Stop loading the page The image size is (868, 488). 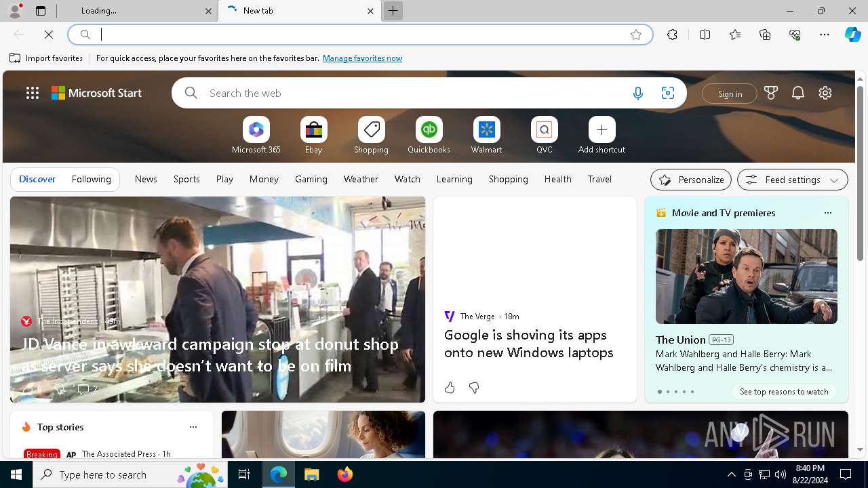[49, 35]
